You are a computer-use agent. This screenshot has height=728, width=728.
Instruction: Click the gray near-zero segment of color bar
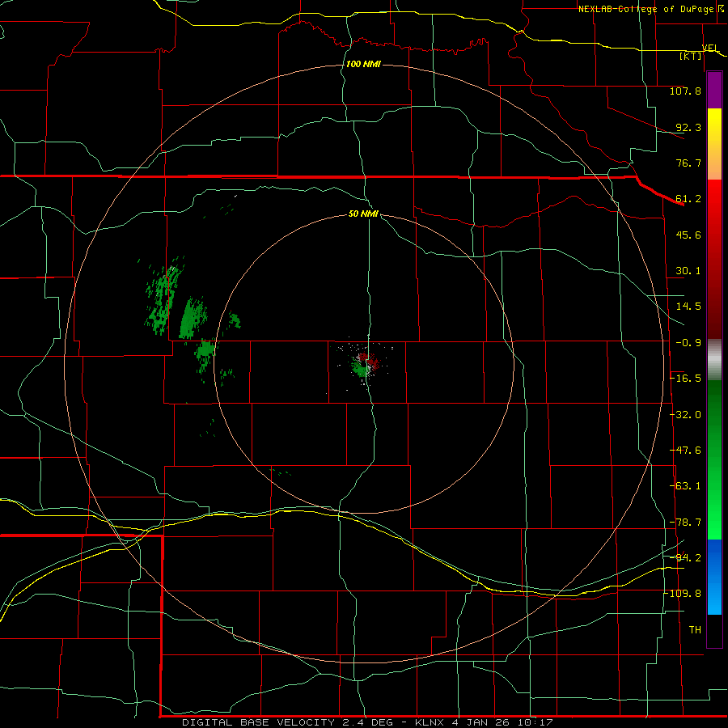point(714,360)
